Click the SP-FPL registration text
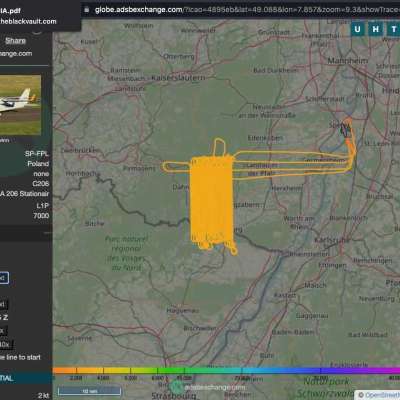The width and height of the screenshot is (400, 400). [37, 154]
